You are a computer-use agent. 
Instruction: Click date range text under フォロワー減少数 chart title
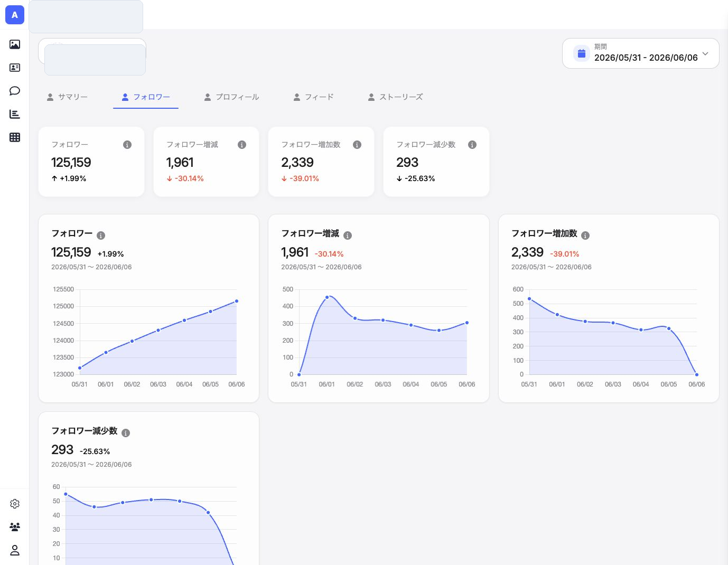91,465
